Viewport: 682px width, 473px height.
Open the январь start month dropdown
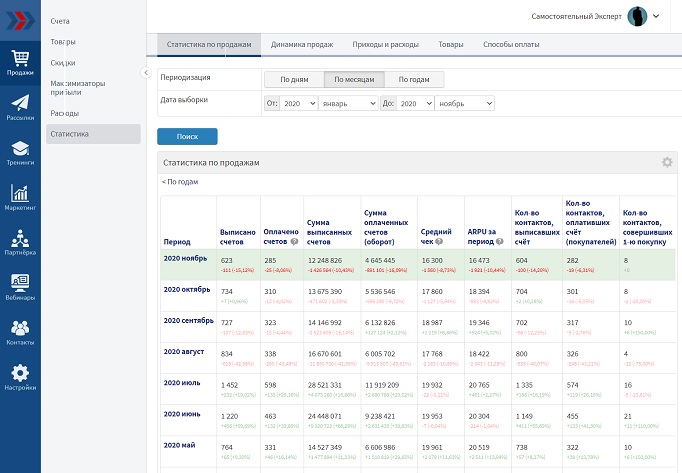[348, 104]
